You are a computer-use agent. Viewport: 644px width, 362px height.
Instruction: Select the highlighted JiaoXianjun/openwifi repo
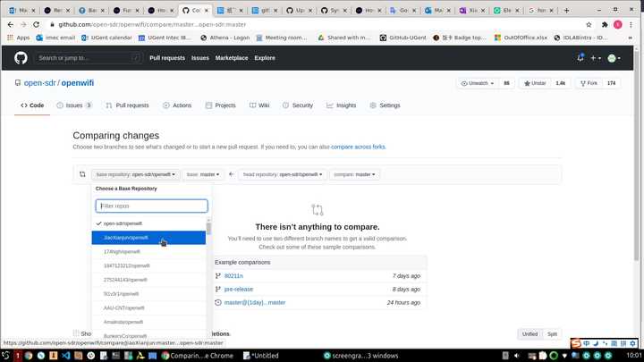click(x=148, y=238)
